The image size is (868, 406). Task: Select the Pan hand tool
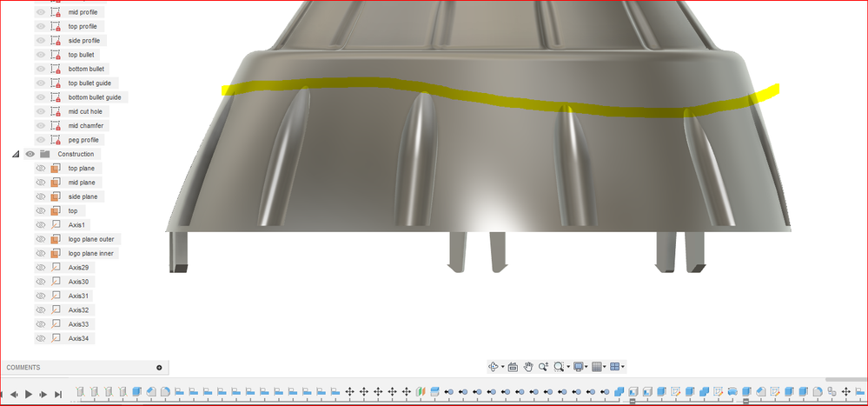pyautogui.click(x=528, y=367)
